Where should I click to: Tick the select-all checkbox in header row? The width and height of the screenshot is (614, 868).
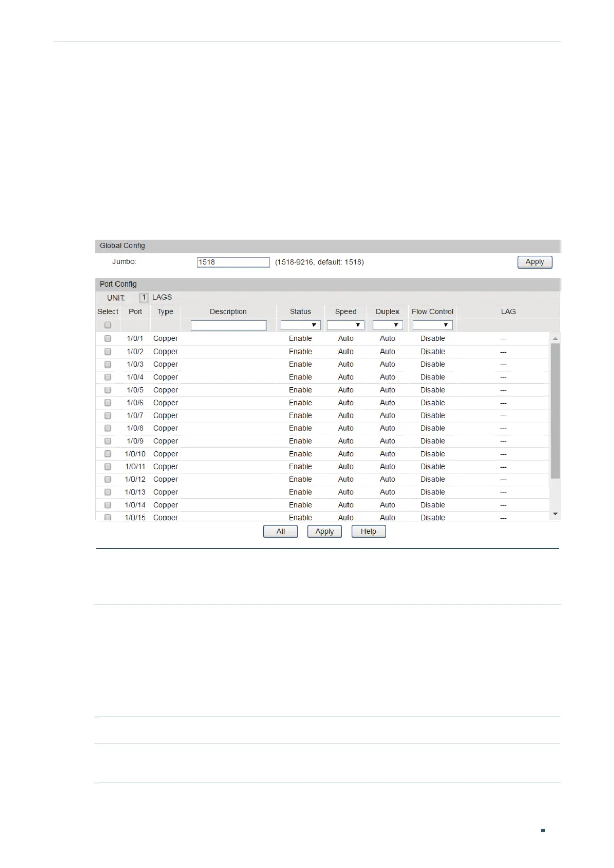click(x=108, y=325)
